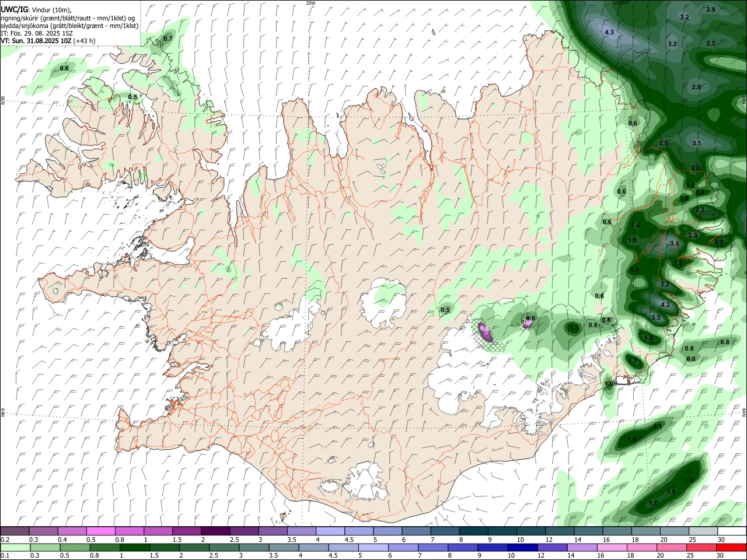This screenshot has height=560, width=747.
Task: Select the pale green 0.1 rain scale swatch
Action: [x=15, y=547]
